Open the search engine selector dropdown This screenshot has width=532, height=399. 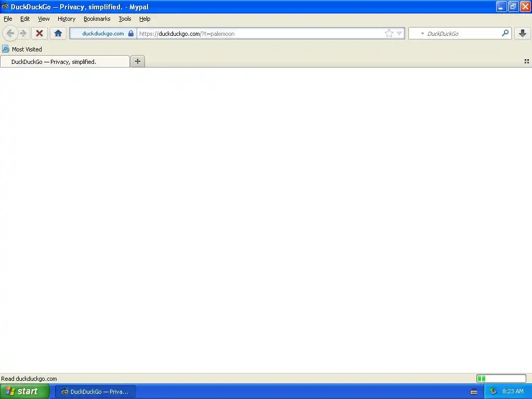[422, 34]
